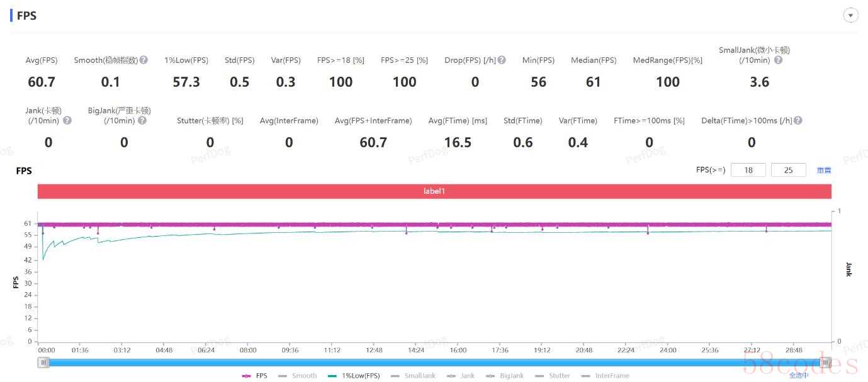Show SmallJank series via legend

[x=413, y=376]
